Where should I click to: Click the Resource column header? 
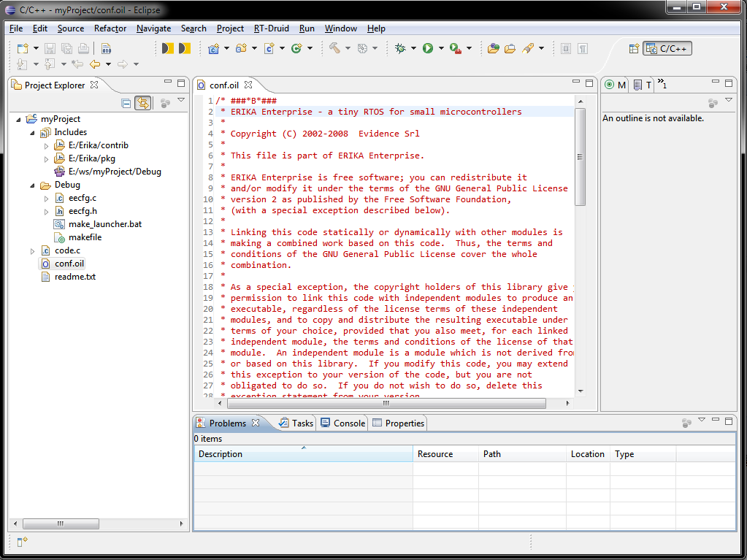[x=445, y=454]
